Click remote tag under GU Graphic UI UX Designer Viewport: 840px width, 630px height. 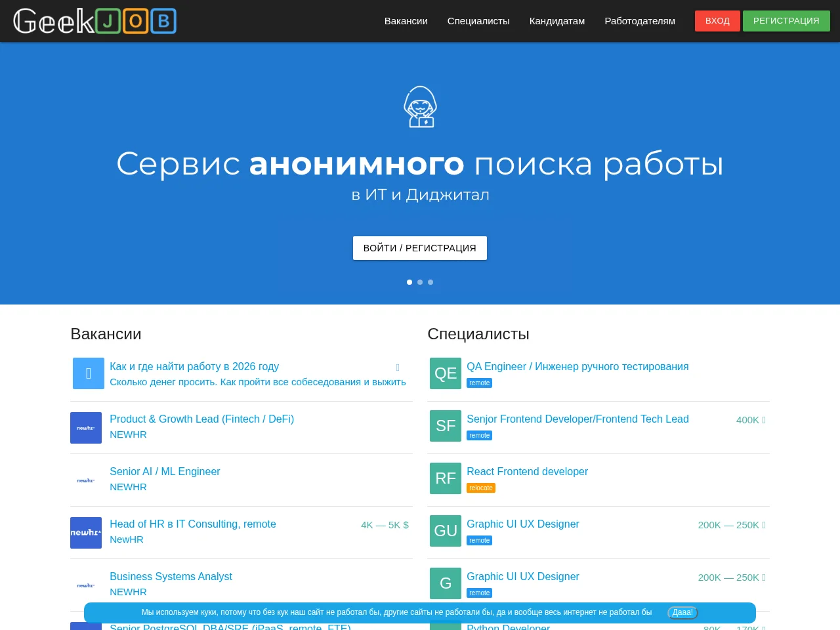pos(479,541)
